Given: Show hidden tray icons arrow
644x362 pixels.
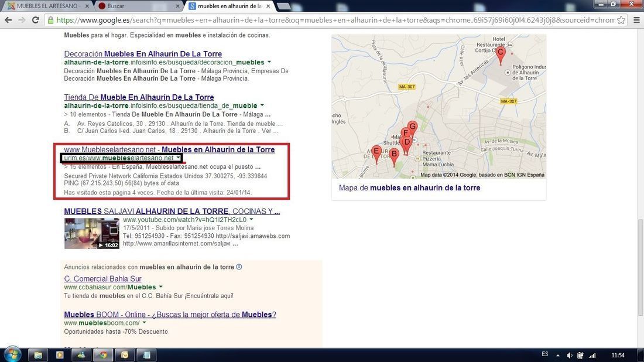Looking at the screenshot, I should pos(558,356).
